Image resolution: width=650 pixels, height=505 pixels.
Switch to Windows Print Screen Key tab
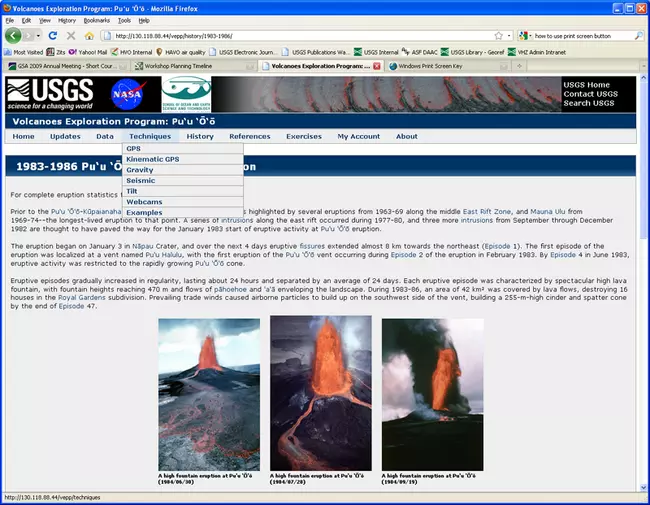[x=448, y=66]
